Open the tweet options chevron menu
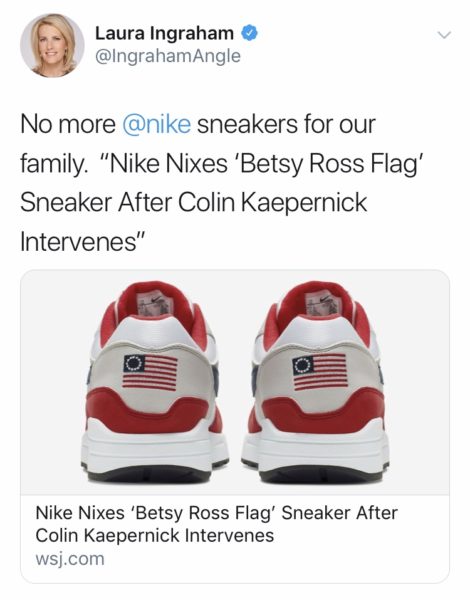The image size is (470, 600). (444, 35)
